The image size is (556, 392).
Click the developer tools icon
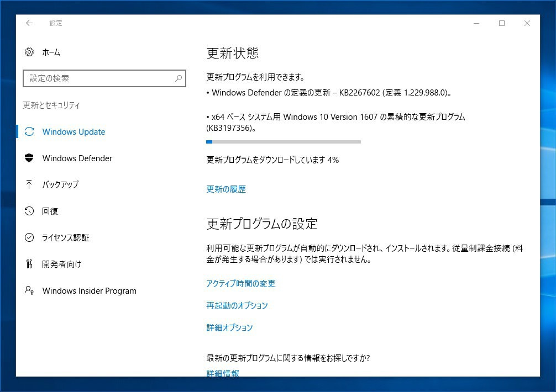(29, 264)
